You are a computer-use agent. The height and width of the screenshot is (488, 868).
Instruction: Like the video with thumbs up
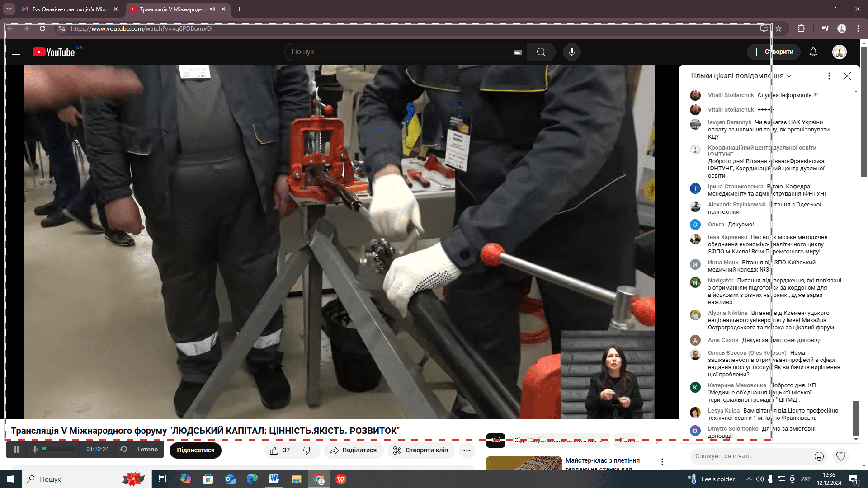(x=274, y=450)
